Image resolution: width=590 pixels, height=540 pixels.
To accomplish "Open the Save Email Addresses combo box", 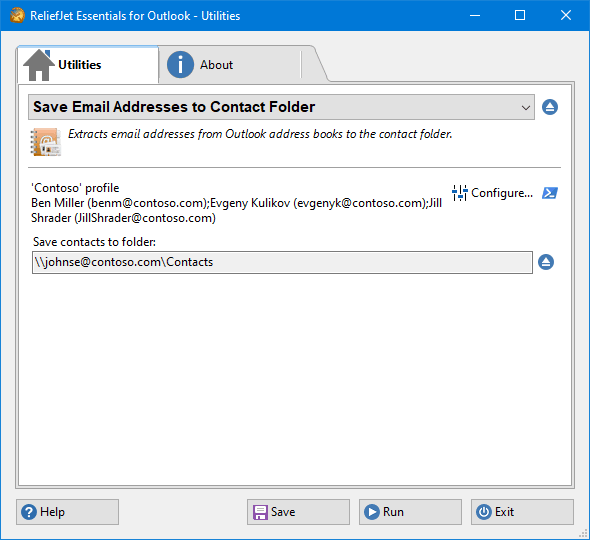I will coord(281,107).
